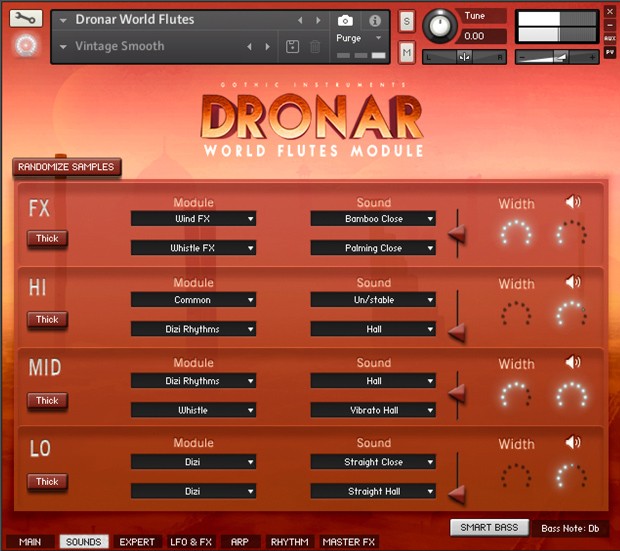620x551 pixels.
Task: Open Wind FX module dropdown
Action: [x=193, y=218]
